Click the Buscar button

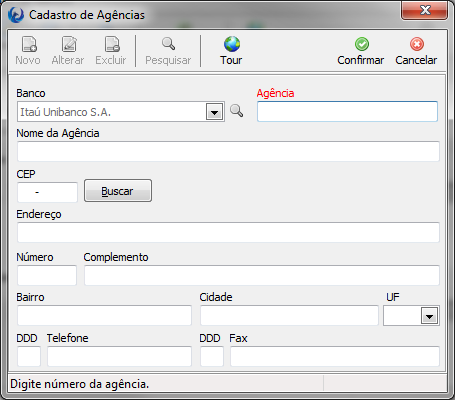click(x=118, y=191)
